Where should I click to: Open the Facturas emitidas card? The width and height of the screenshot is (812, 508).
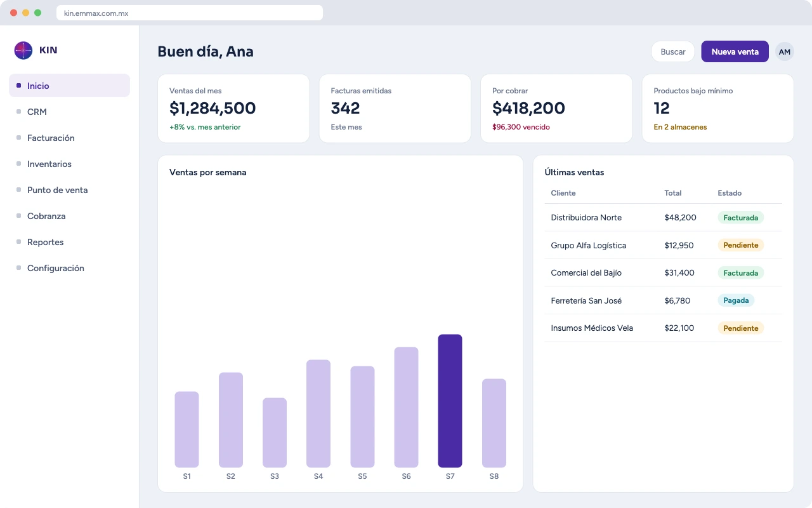coord(395,109)
